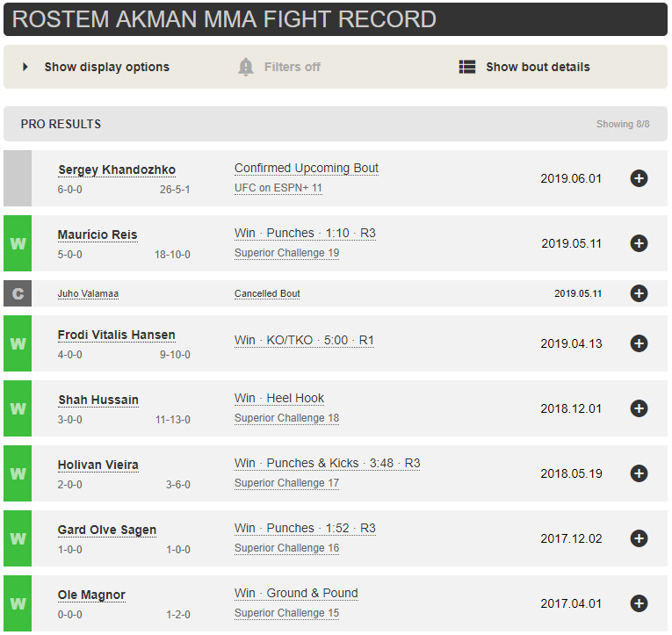Click the Superior Challenge 19 event link
This screenshot has height=635, width=672.
(x=286, y=253)
